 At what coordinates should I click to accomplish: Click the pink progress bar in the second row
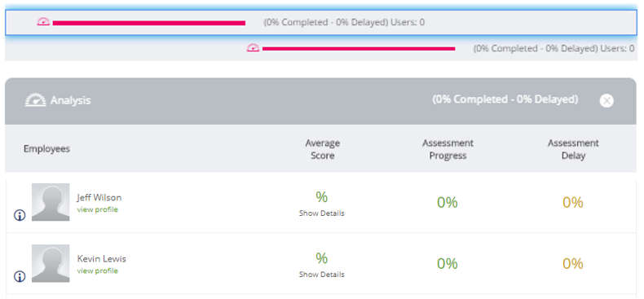pos(359,49)
